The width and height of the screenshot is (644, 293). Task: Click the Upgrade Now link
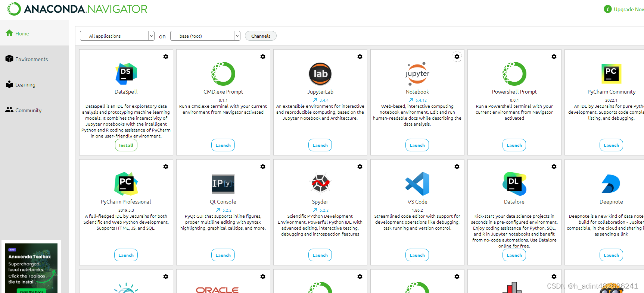point(629,9)
